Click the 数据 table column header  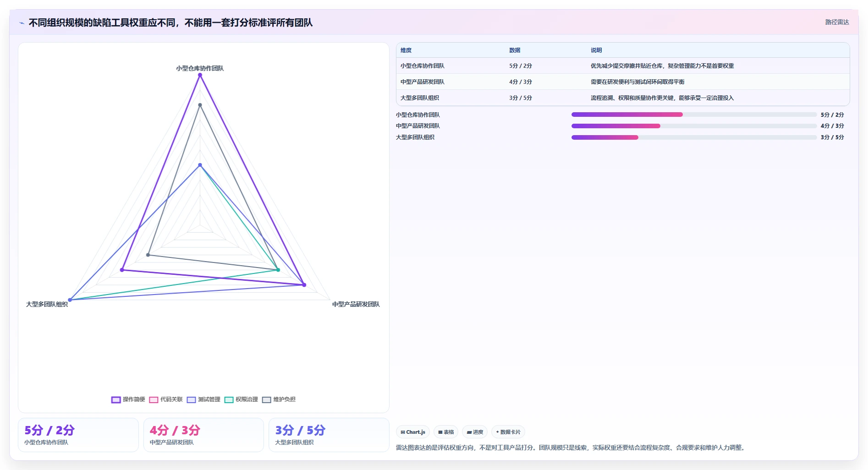(515, 50)
